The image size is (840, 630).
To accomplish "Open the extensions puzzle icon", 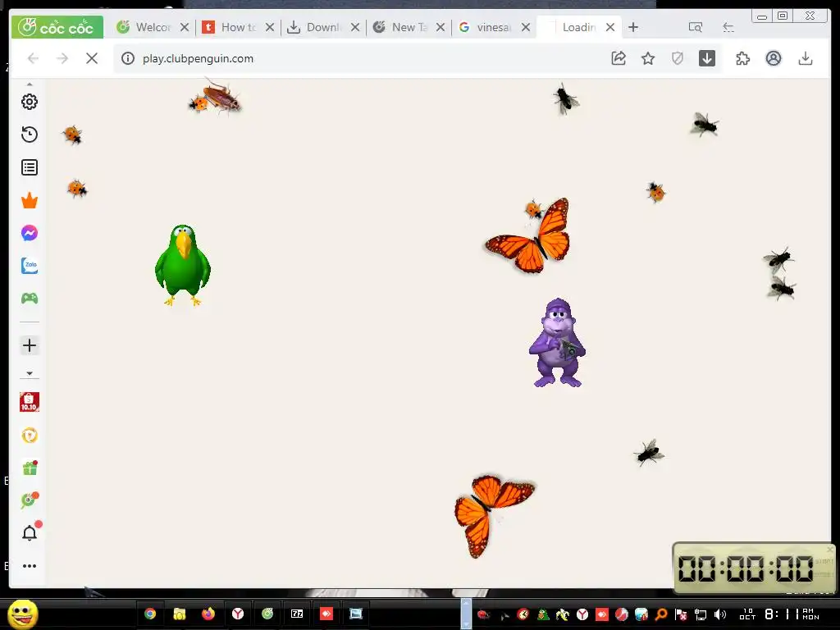I will tap(742, 58).
